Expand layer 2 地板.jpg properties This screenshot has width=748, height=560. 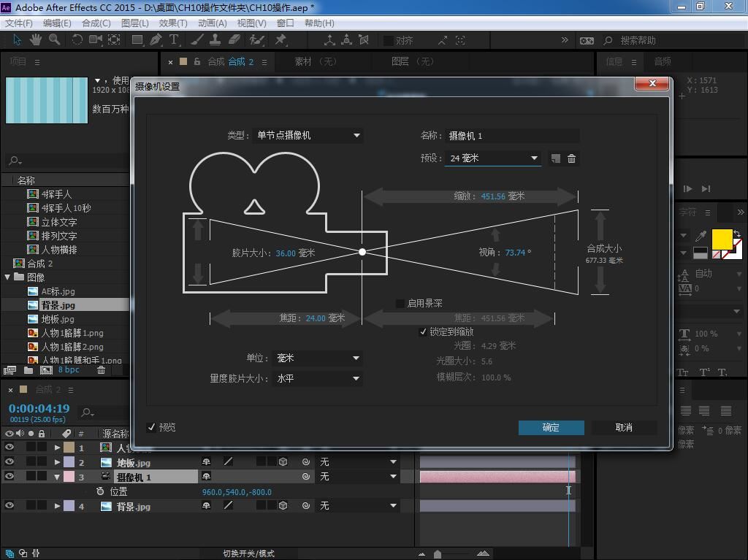coord(57,461)
